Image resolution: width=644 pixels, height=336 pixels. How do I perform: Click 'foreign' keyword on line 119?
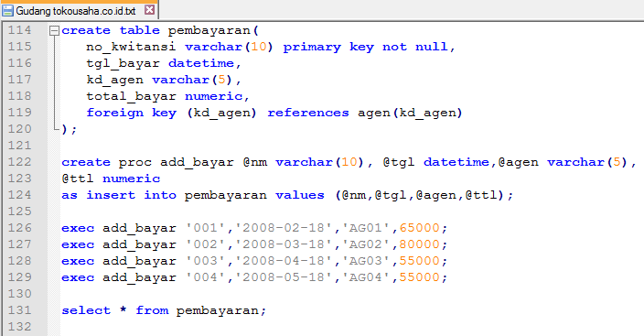coord(115,114)
